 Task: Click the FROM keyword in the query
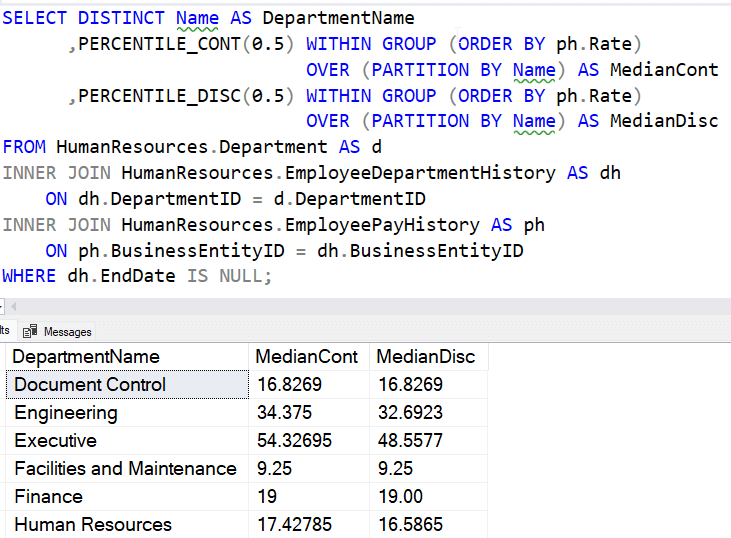(24, 147)
